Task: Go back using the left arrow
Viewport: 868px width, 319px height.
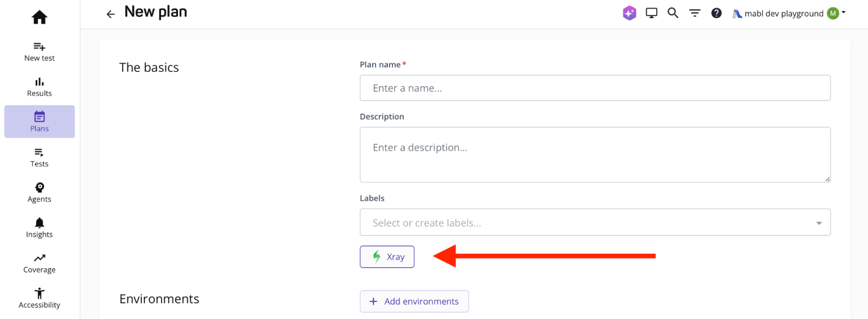Action: tap(111, 14)
